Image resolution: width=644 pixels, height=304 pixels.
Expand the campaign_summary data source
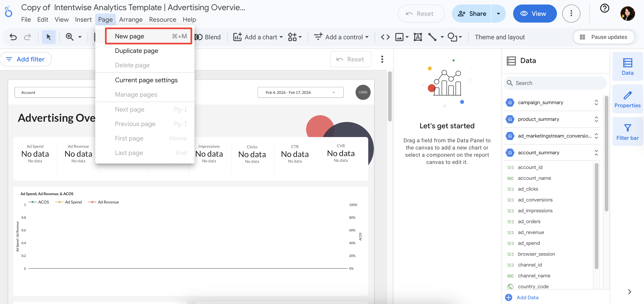click(596, 103)
